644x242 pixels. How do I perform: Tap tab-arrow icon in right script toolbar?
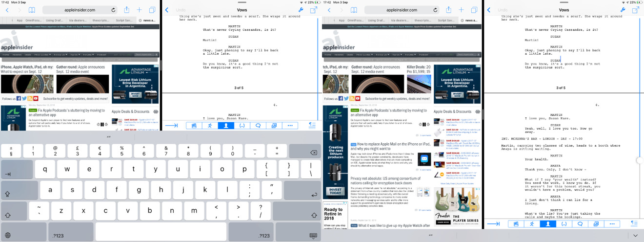click(x=494, y=224)
